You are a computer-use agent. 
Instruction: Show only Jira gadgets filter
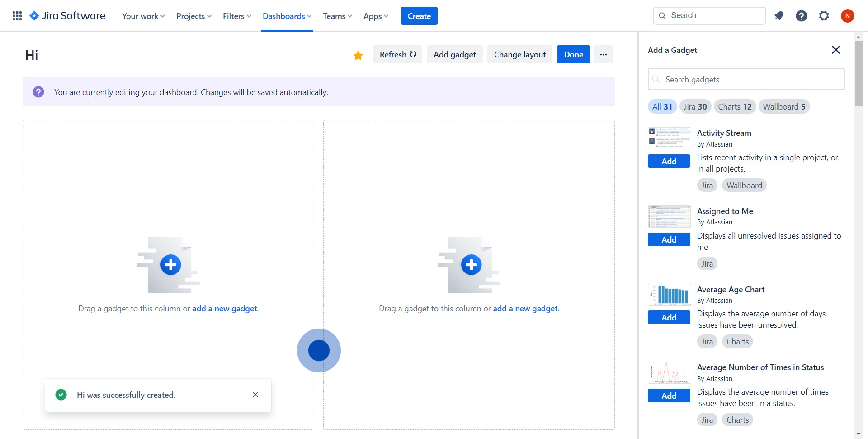click(695, 107)
